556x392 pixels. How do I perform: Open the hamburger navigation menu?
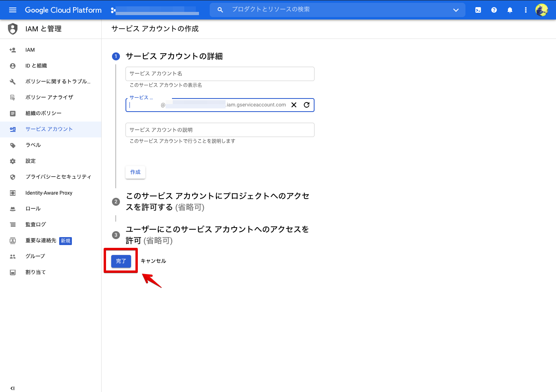(x=13, y=10)
